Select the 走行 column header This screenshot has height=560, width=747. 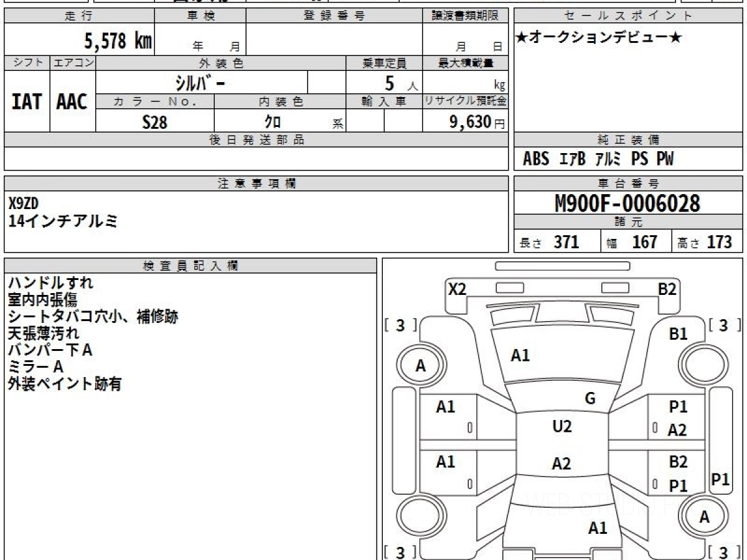point(78,17)
